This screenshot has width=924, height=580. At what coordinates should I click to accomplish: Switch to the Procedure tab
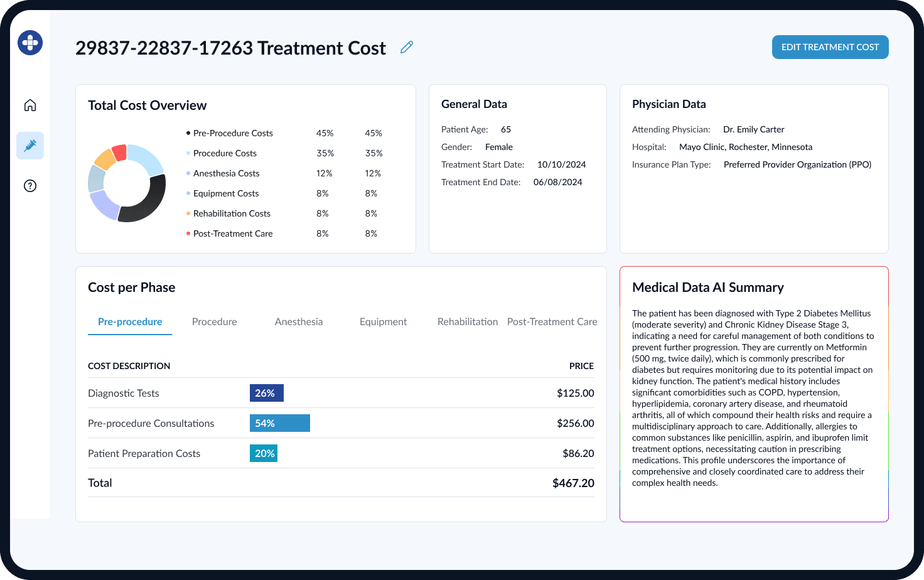tap(214, 321)
